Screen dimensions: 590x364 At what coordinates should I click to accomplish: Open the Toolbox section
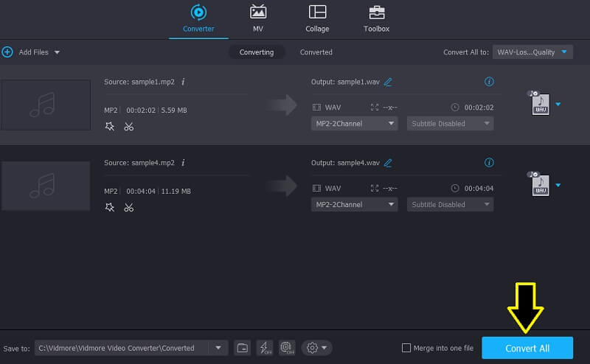coord(376,18)
